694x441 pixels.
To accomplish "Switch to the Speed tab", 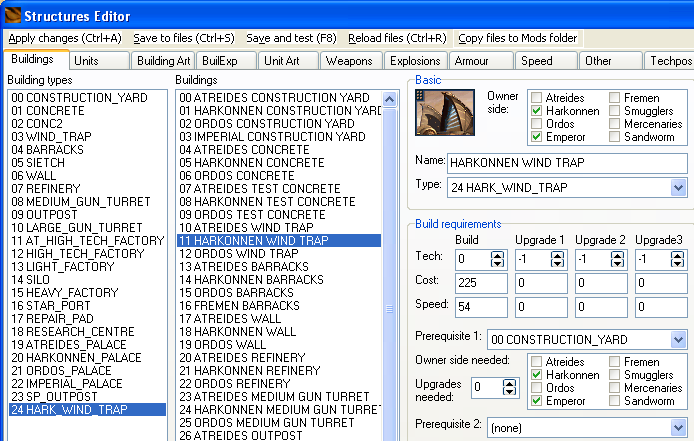I will tap(546, 61).
